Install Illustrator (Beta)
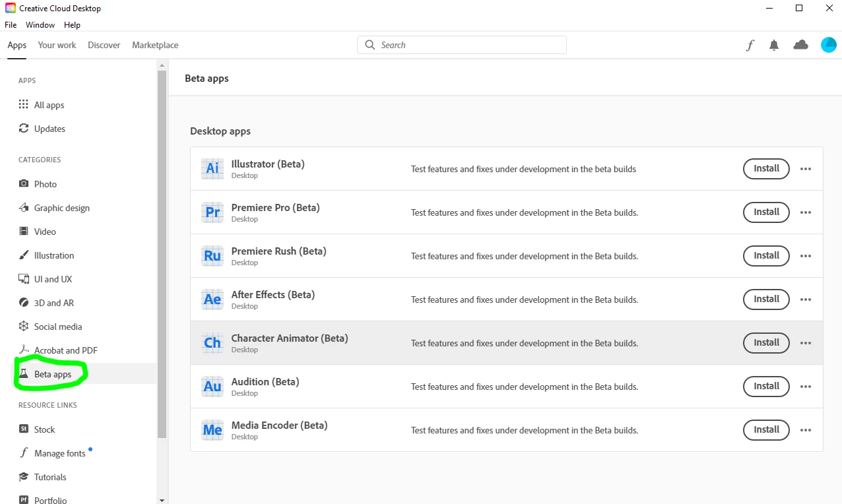This screenshot has height=504, width=842. (766, 168)
